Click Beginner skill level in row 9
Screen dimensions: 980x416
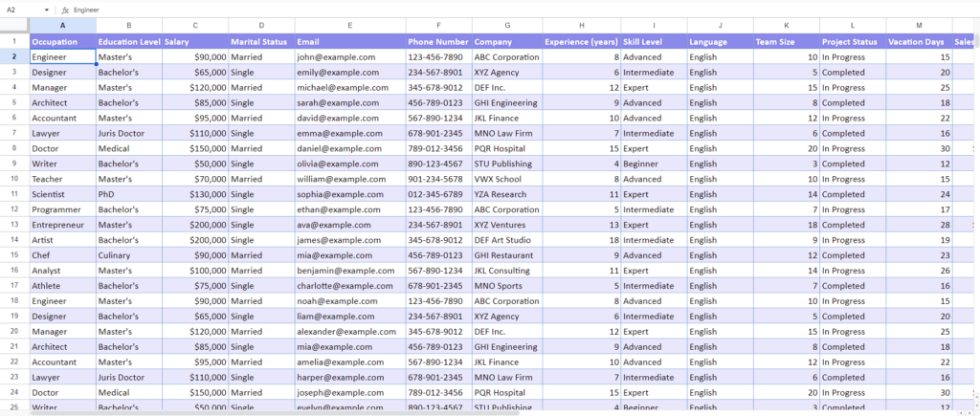pos(654,164)
